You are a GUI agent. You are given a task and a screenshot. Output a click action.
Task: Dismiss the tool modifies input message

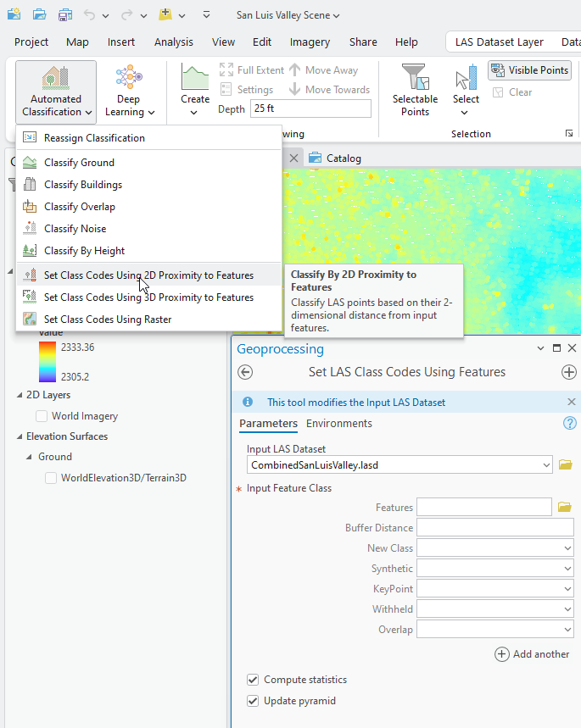click(x=572, y=402)
